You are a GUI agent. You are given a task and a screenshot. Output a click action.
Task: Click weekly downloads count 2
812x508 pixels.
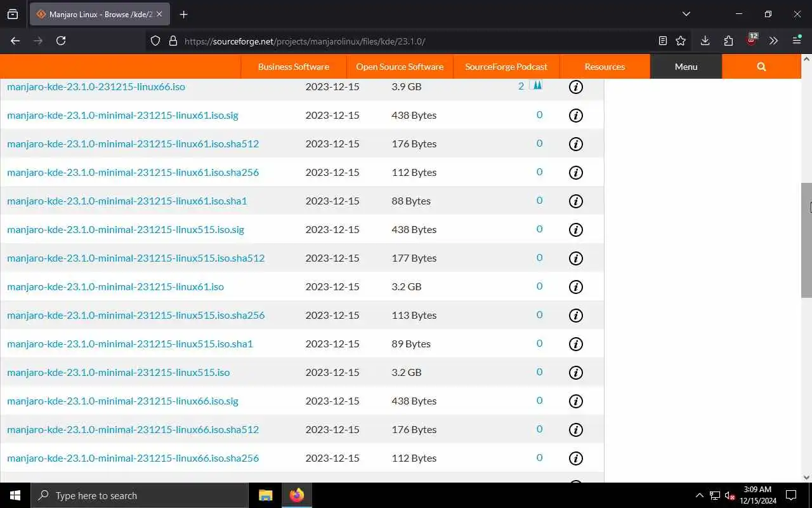521,86
